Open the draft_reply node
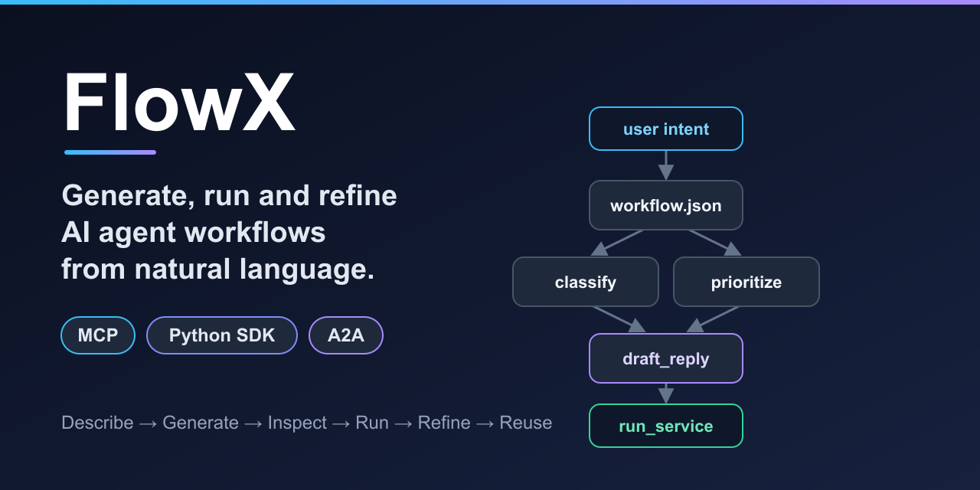980x490 pixels. [x=666, y=358]
